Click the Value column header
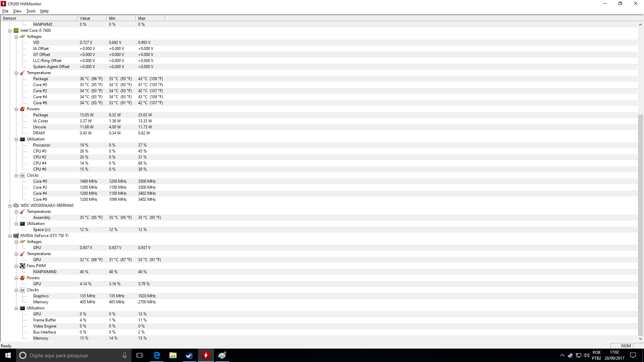The width and height of the screenshot is (644, 362). tap(92, 18)
